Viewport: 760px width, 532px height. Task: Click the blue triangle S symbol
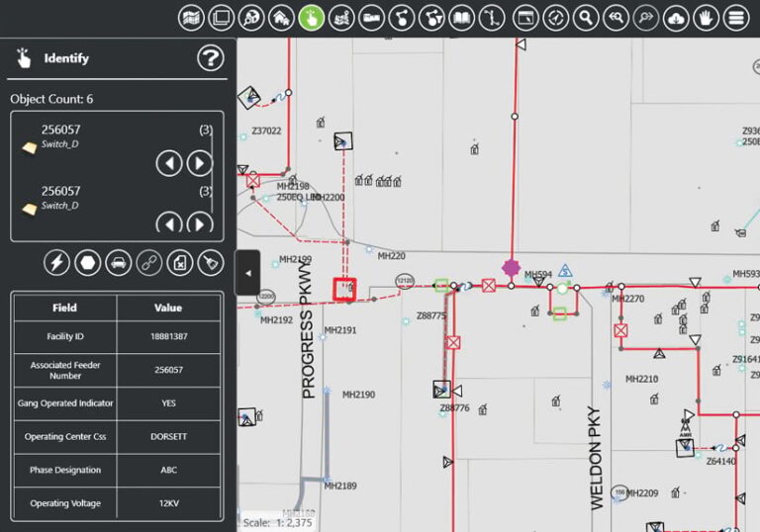pyautogui.click(x=565, y=270)
